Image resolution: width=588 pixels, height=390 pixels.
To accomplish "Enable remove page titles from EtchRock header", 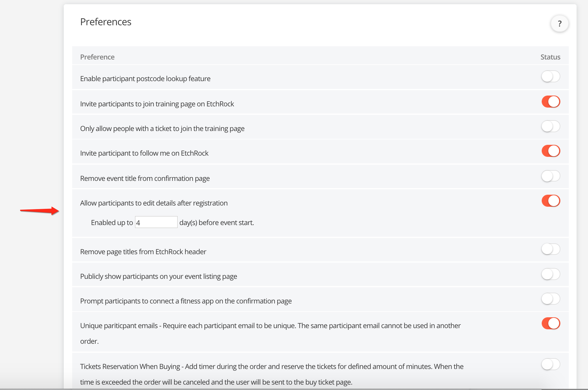I will (550, 249).
